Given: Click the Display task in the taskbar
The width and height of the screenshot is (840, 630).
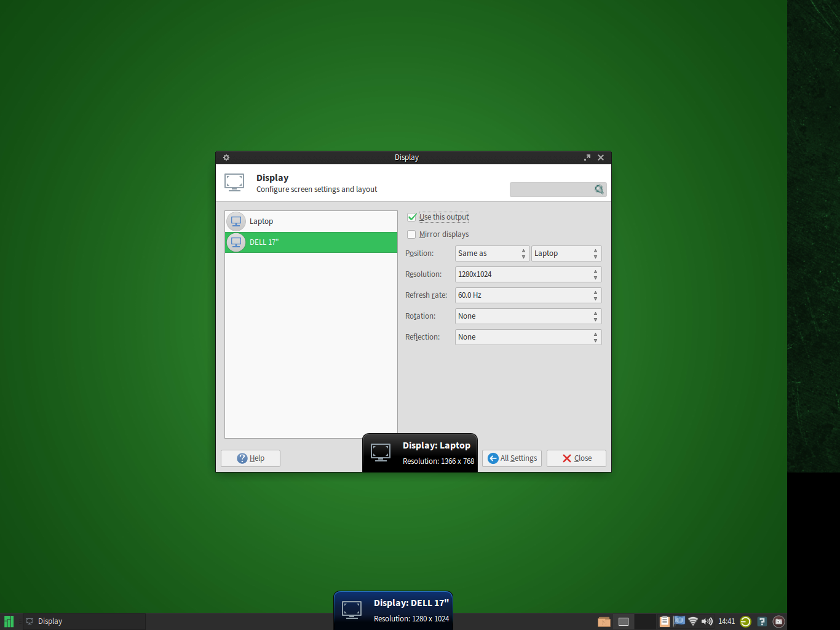Looking at the screenshot, I should tap(84, 621).
